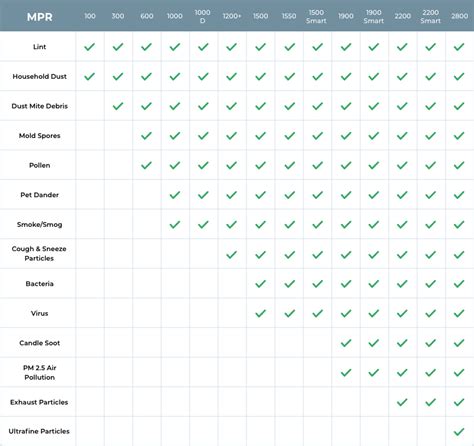Click the Smoke/Smog checkmark under 1000 D

(x=203, y=225)
